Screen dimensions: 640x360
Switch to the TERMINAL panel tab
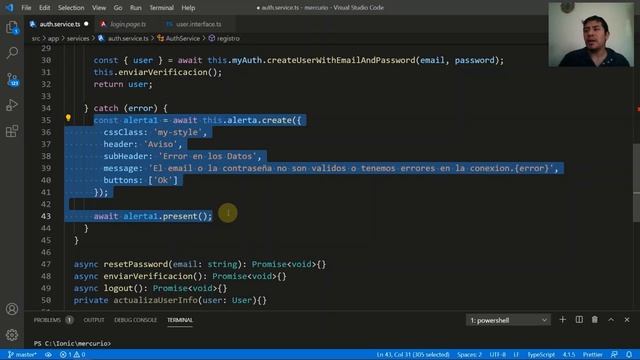click(x=180, y=320)
